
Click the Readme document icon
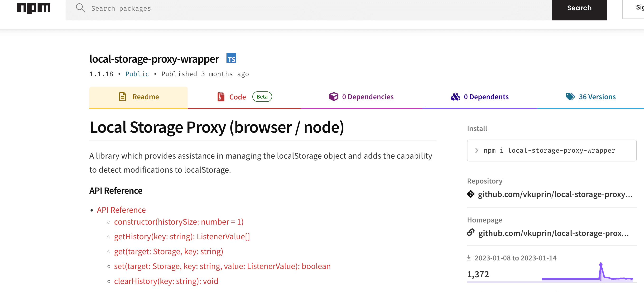coord(122,97)
